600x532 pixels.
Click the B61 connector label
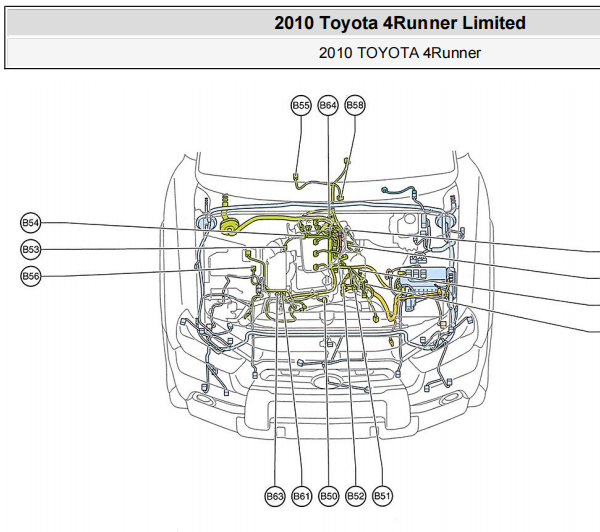302,496
